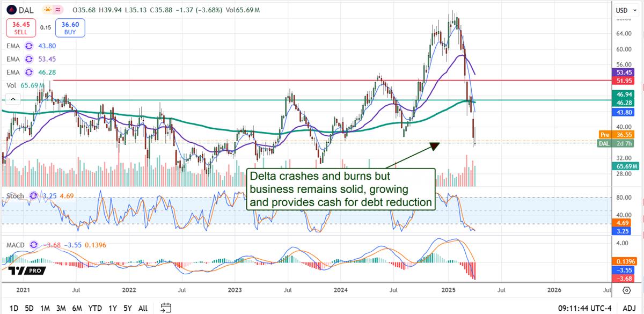Viewport: 644px width, 314px height.
Task: Choose the YTD time range
Action: click(x=96, y=308)
